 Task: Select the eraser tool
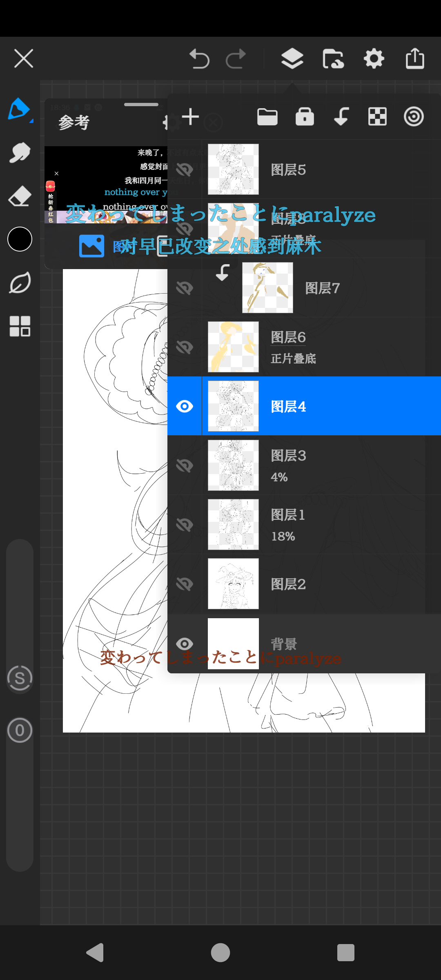coord(20,196)
